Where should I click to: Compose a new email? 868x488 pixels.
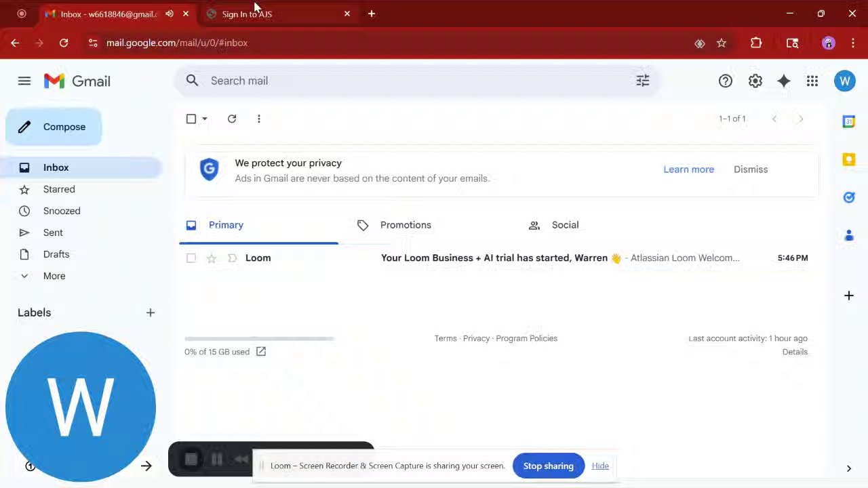click(x=54, y=127)
